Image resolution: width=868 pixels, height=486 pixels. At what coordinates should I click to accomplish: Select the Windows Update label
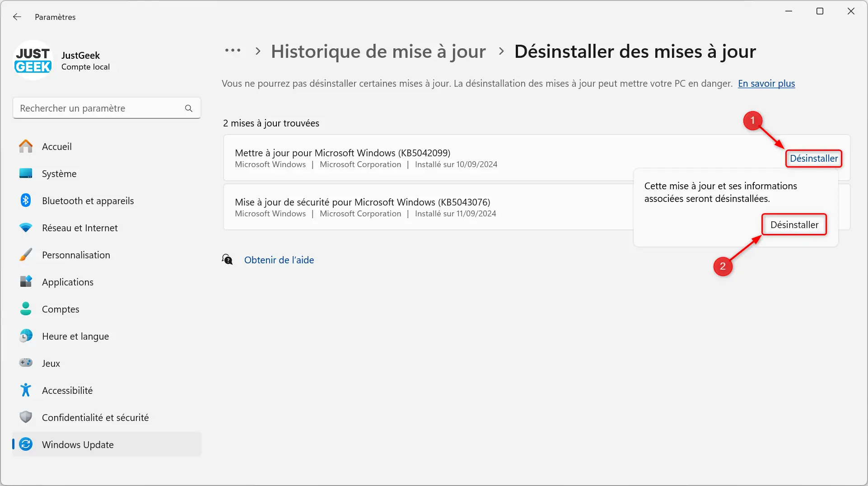pos(78,444)
